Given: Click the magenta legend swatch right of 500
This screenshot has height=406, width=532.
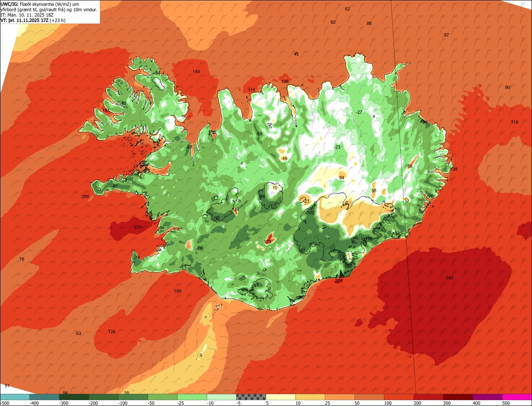Looking at the screenshot, I should [517, 397].
